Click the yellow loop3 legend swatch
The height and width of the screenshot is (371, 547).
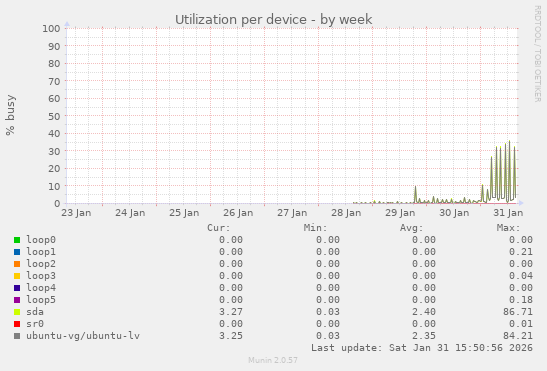[17, 276]
